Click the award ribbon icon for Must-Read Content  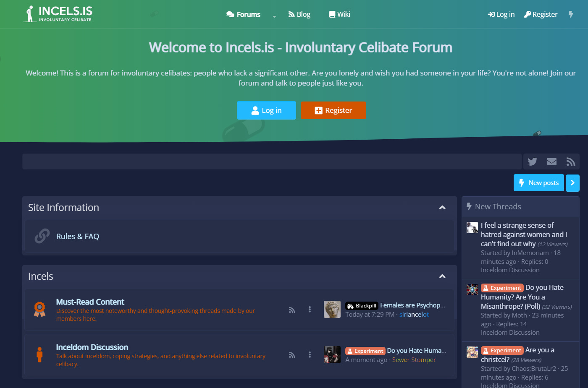pos(39,310)
